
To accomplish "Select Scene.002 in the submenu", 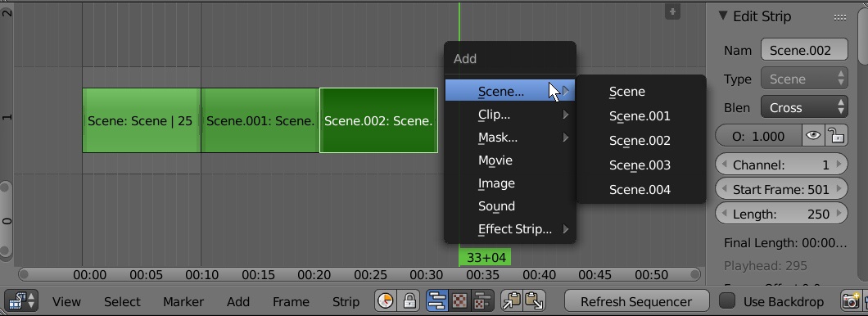I will click(x=641, y=141).
